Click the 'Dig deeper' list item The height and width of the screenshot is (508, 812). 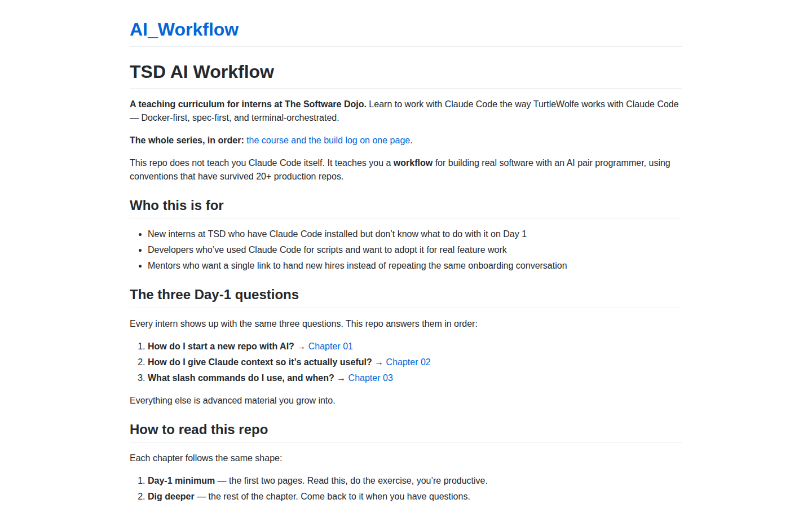(309, 496)
